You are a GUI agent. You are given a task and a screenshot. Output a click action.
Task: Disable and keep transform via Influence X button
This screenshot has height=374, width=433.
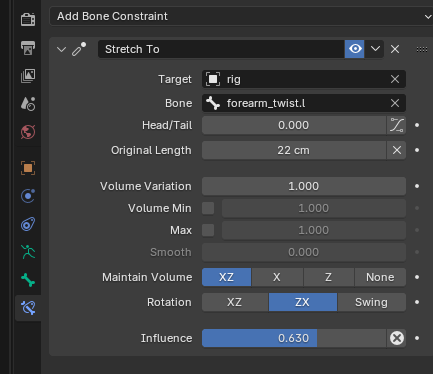point(397,338)
